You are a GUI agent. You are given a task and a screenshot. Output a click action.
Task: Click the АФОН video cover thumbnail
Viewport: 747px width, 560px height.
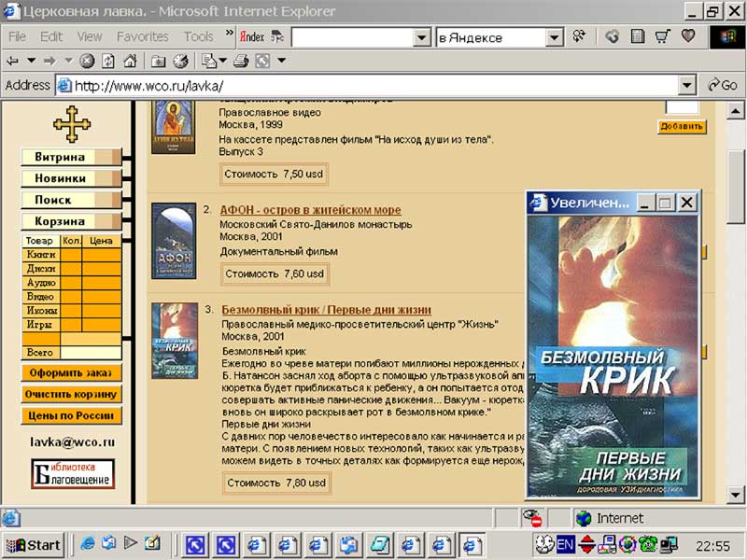coord(174,241)
